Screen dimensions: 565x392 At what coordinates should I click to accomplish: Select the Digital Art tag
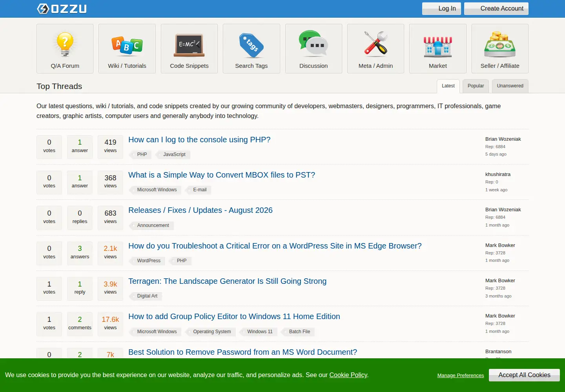click(x=146, y=296)
